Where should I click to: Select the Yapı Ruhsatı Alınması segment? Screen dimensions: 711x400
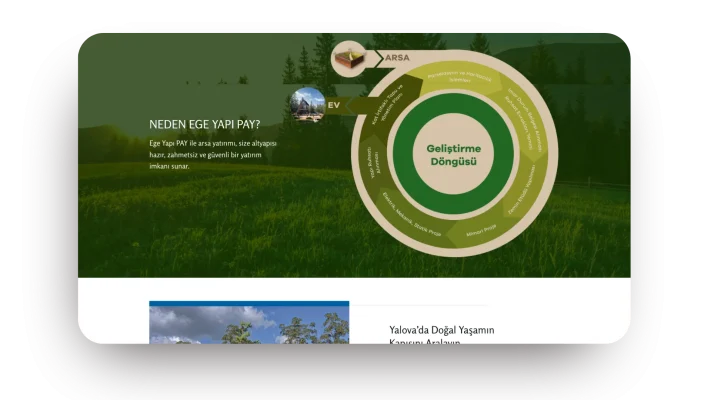[373, 162]
